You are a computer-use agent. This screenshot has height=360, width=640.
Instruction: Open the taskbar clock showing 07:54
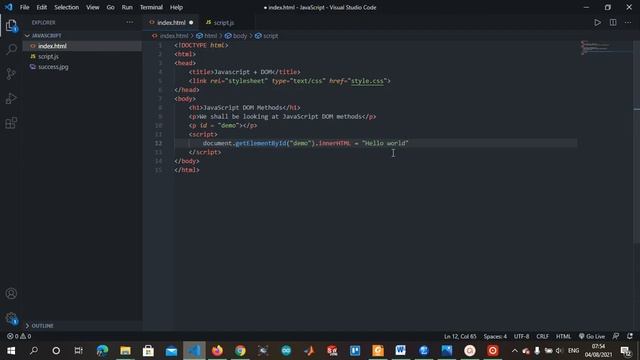point(598,351)
